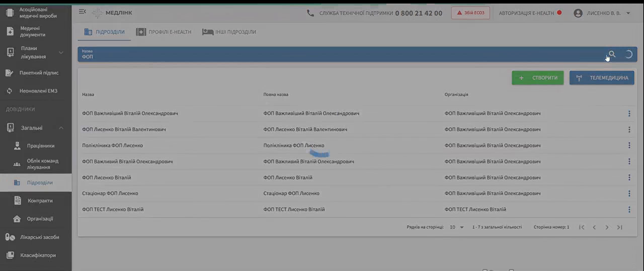Open row menu for ФОП Важливий Віталій Олександрович
The height and width of the screenshot is (271, 644).
point(629,162)
